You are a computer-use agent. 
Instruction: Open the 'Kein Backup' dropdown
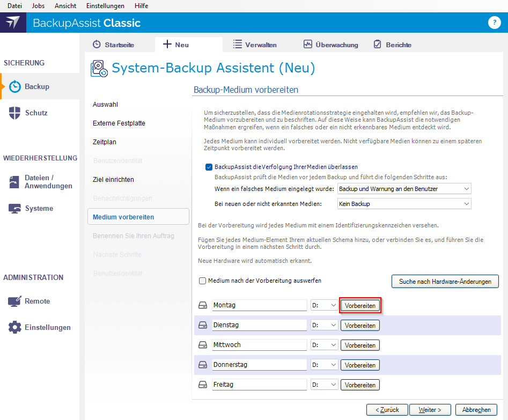pos(404,204)
